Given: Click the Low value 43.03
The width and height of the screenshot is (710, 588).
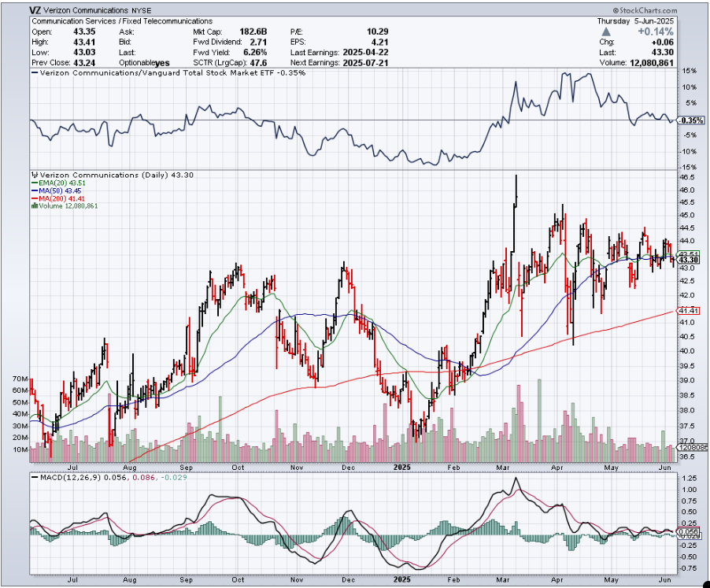Looking at the screenshot, I should [84, 53].
